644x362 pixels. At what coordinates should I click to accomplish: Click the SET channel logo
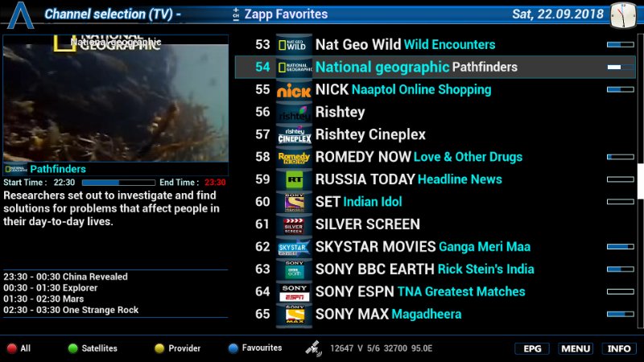pyautogui.click(x=294, y=202)
